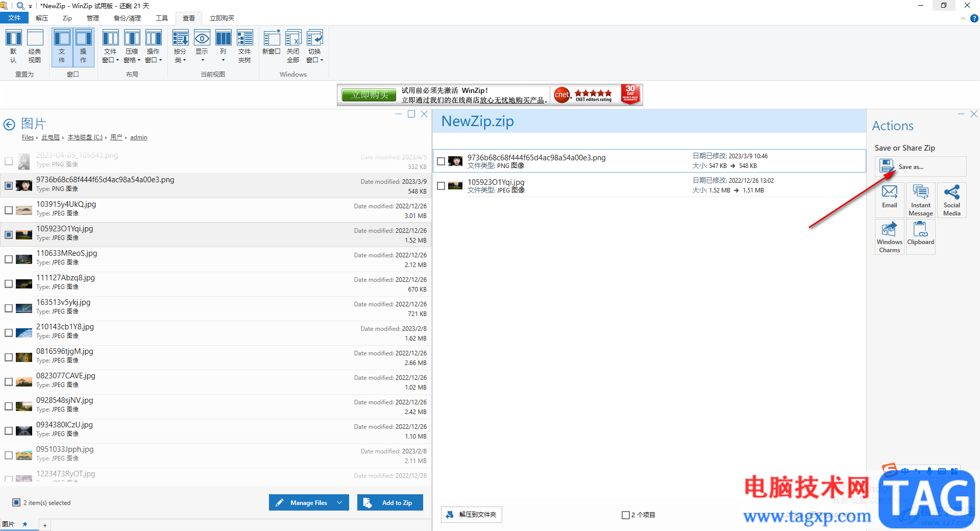The height and width of the screenshot is (531, 980).
Task: Close the Actions pane
Action: coord(973,114)
